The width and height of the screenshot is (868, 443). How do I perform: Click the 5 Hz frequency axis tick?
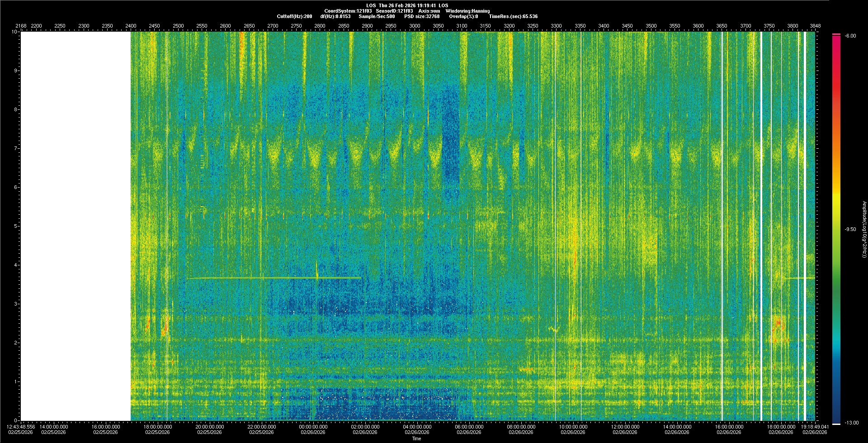click(x=16, y=226)
